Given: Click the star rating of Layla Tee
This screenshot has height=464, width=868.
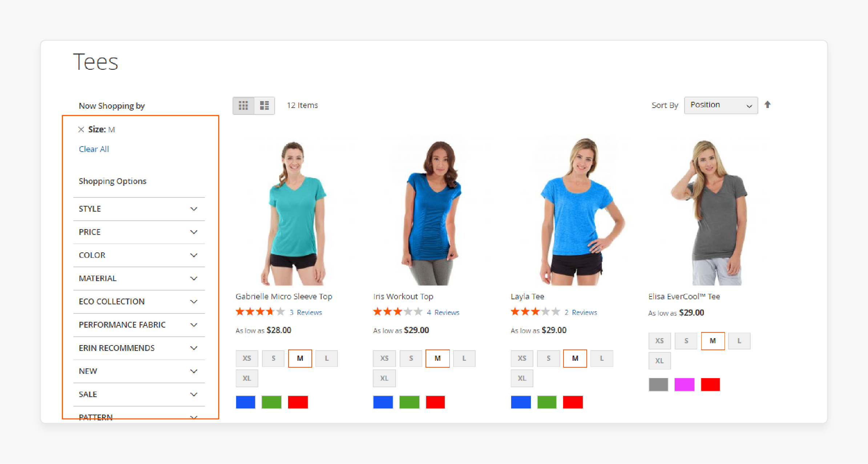Looking at the screenshot, I should click(x=535, y=312).
